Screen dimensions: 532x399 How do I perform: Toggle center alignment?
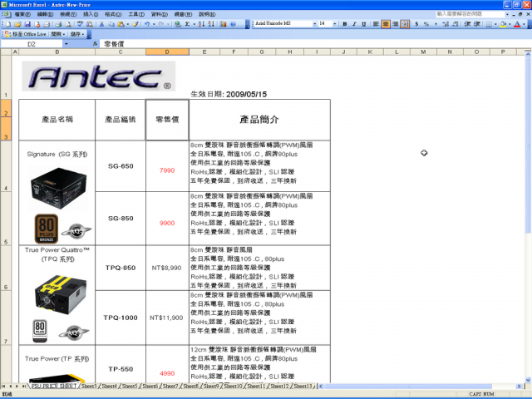[x=386, y=24]
